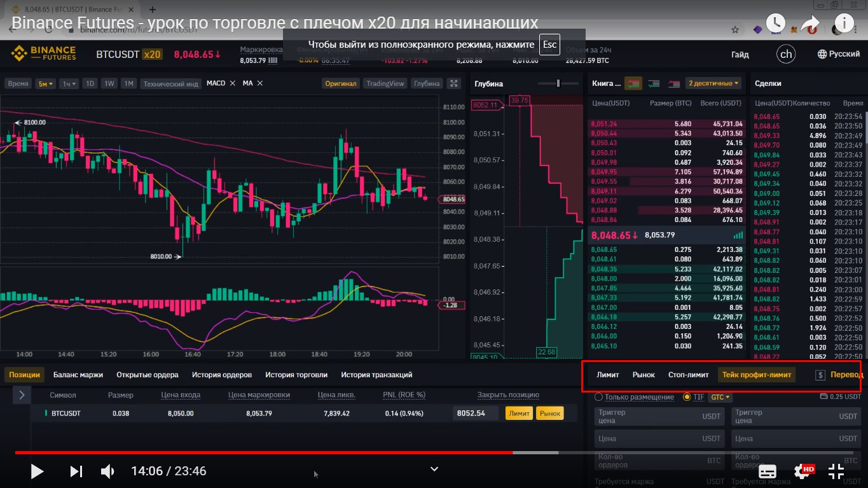Close position with Лимит button
This screenshot has height=488, width=868.
520,413
